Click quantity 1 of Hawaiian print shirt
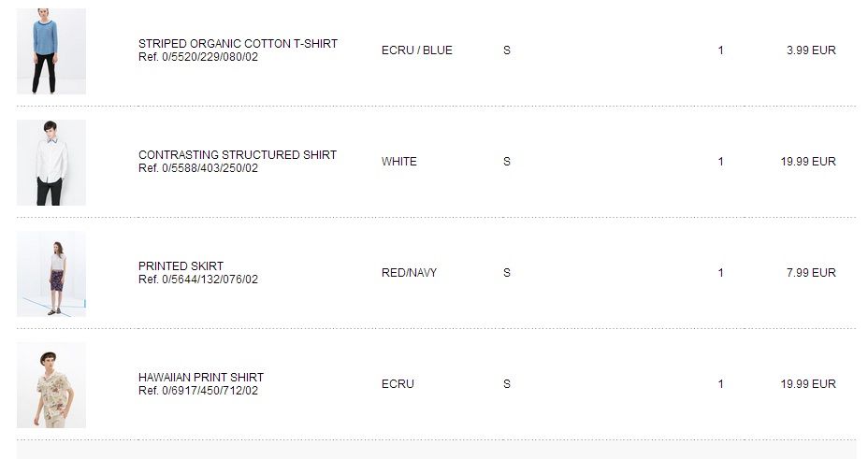The width and height of the screenshot is (868, 459). pos(720,384)
